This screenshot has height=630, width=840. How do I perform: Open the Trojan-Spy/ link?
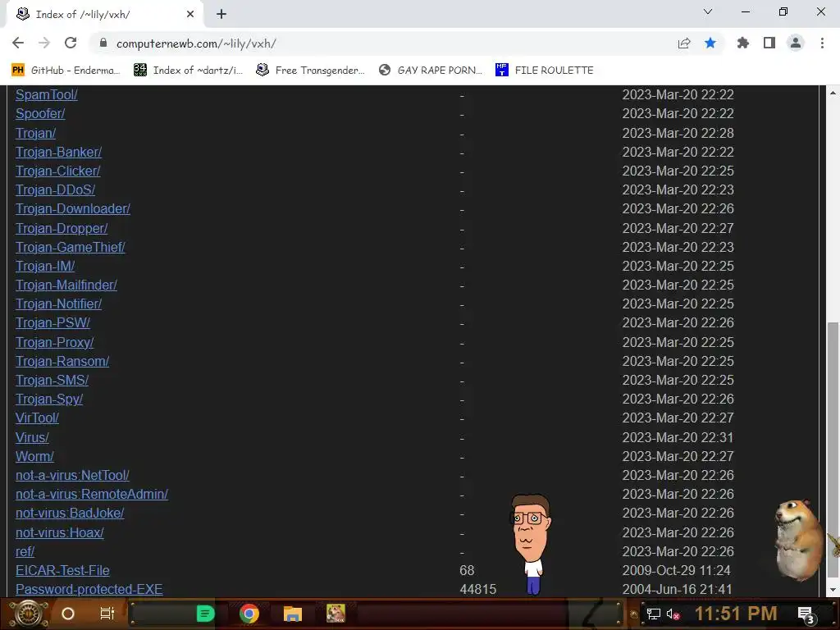coord(49,399)
